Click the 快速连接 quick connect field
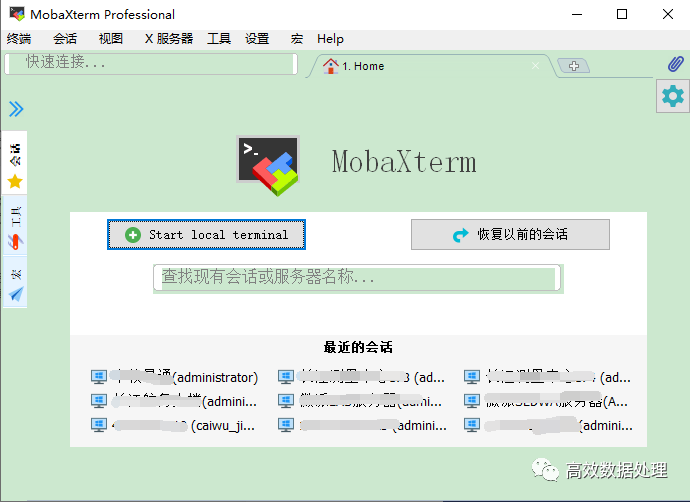The image size is (690, 502). tap(151, 63)
